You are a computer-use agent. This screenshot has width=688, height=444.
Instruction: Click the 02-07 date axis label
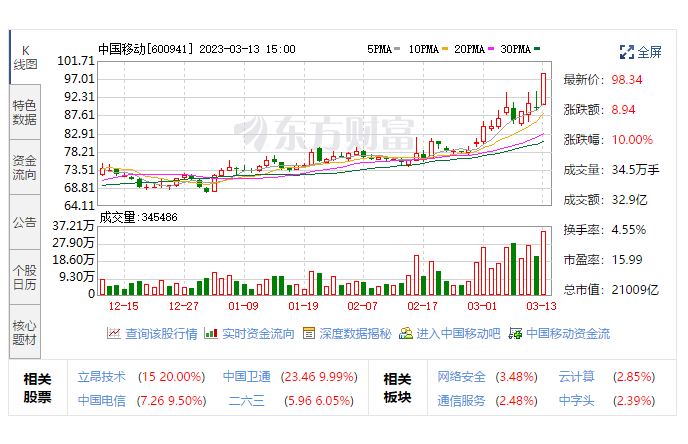[x=362, y=306]
